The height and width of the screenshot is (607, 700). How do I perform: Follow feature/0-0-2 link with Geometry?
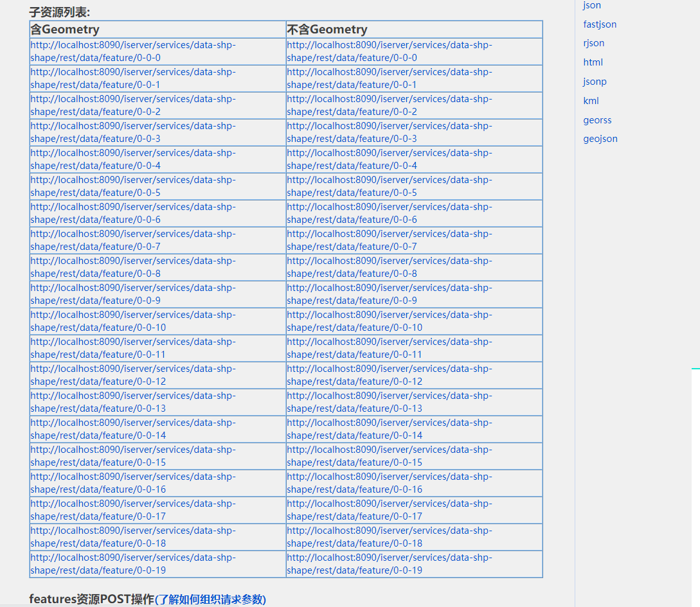133,105
